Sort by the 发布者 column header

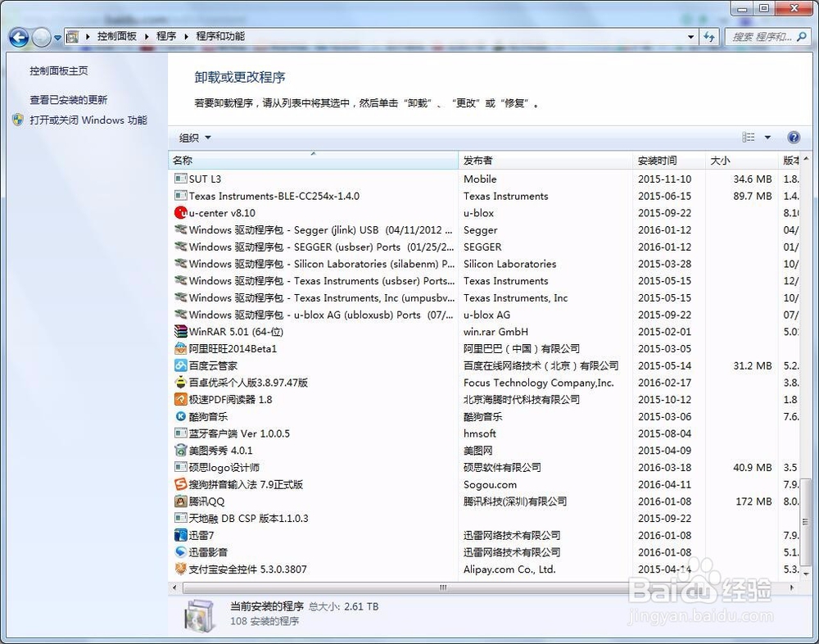pos(545,161)
